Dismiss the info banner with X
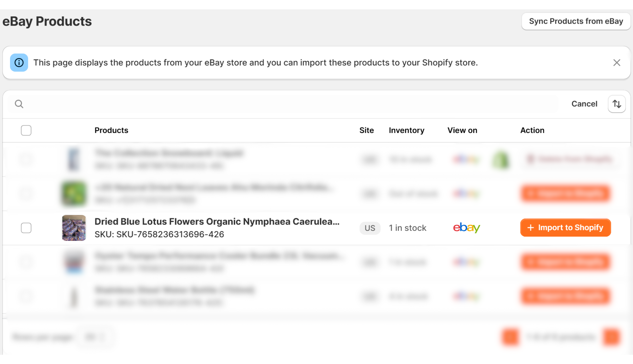This screenshot has height=364, width=633. point(616,63)
